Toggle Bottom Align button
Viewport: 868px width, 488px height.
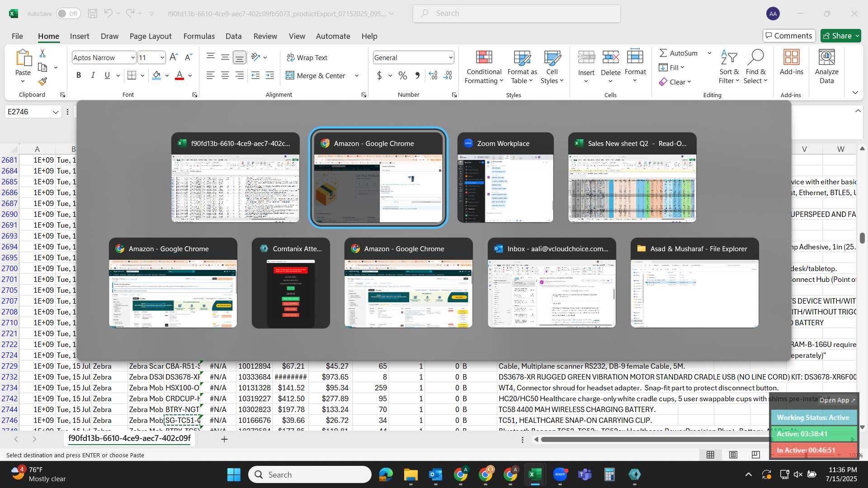click(240, 57)
